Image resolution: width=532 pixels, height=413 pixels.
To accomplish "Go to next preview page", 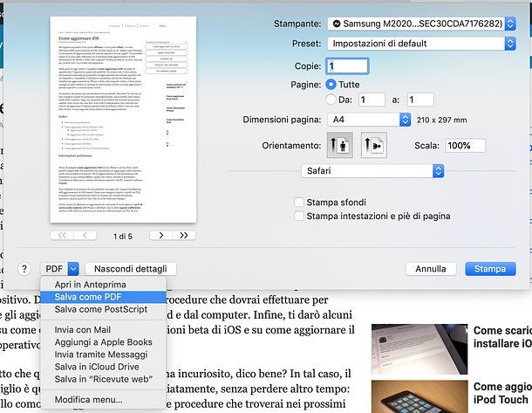I will click(x=161, y=236).
